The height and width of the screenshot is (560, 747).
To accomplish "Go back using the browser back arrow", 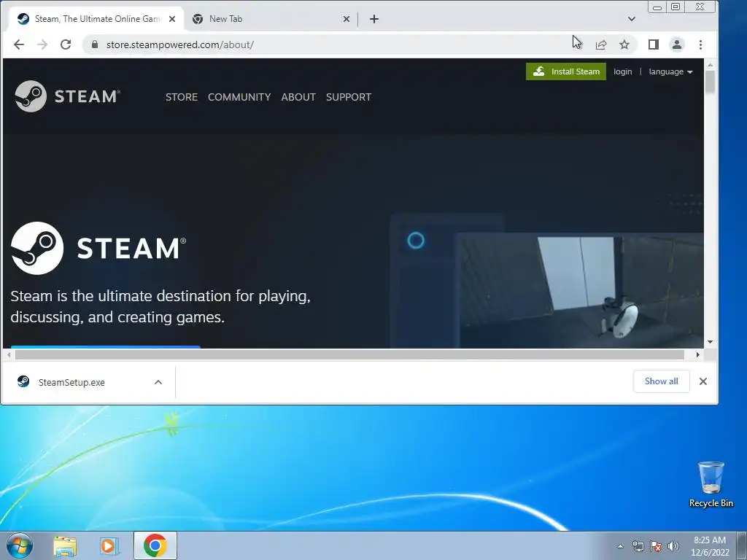I will coord(18,44).
